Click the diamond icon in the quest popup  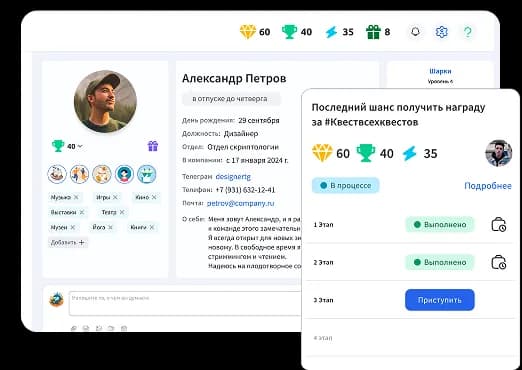322,153
